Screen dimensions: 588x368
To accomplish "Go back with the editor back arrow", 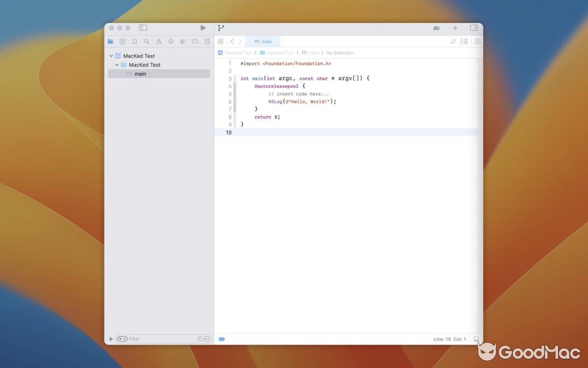I will (232, 41).
